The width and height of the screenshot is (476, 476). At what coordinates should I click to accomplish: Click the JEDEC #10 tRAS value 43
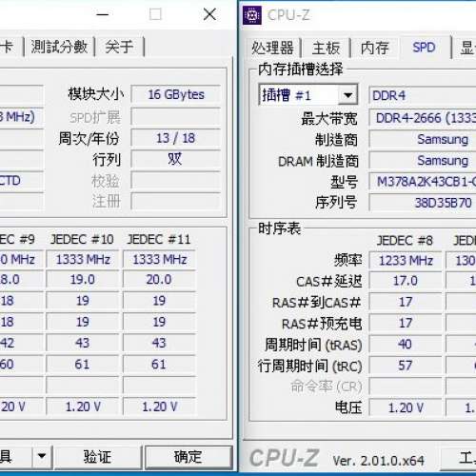tap(83, 343)
